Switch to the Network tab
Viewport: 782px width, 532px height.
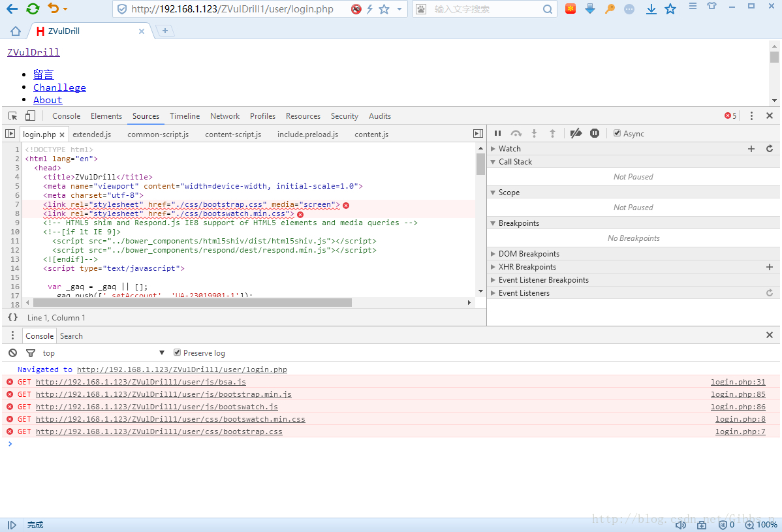point(225,116)
